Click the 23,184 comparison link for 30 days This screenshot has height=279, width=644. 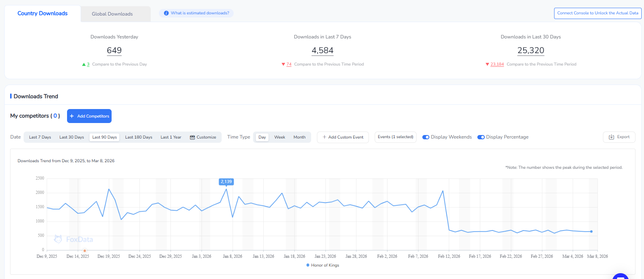(x=497, y=64)
